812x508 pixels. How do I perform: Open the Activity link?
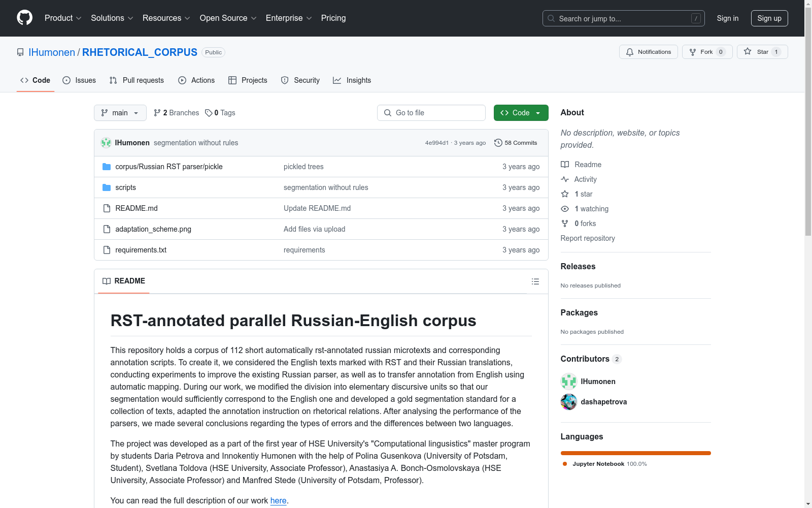point(579,179)
